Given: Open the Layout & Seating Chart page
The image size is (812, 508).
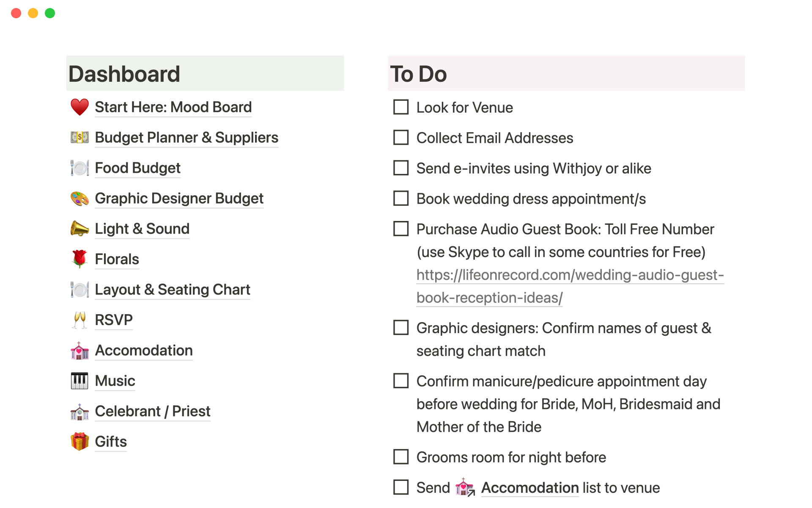Looking at the screenshot, I should pos(172,290).
